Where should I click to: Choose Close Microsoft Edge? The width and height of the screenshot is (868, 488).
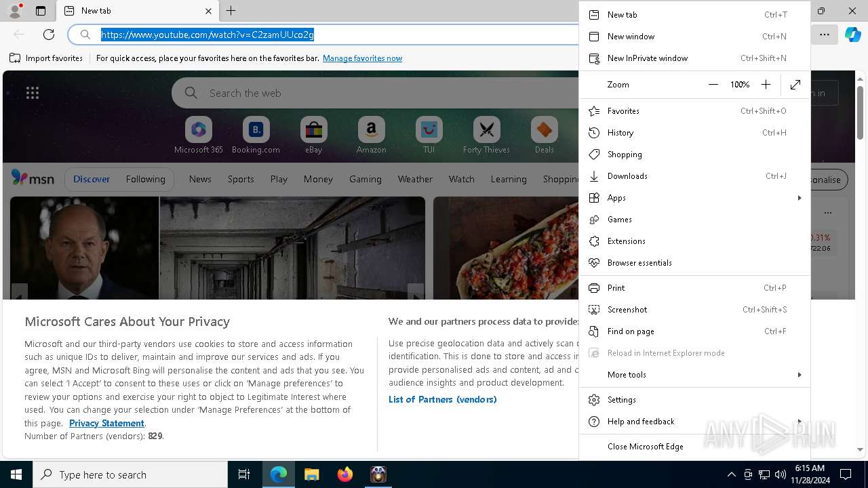pyautogui.click(x=694, y=447)
